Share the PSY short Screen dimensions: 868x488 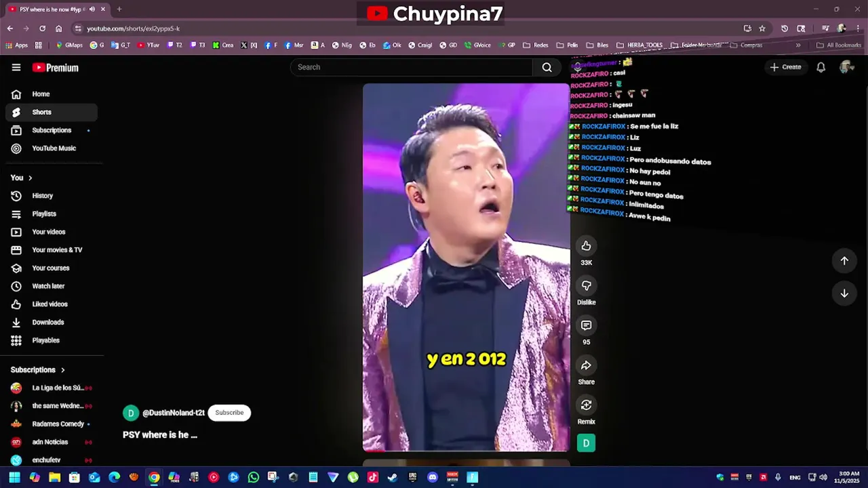pyautogui.click(x=586, y=365)
